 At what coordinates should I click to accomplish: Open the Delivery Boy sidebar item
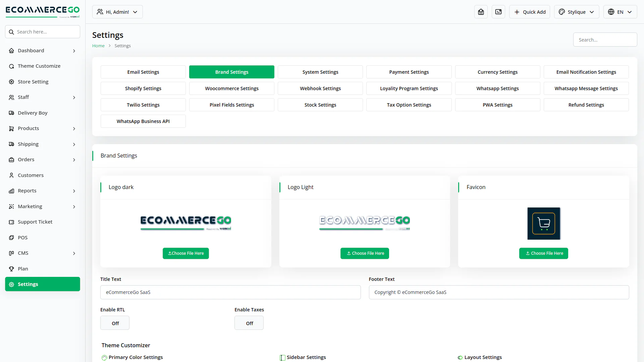pos(33,113)
